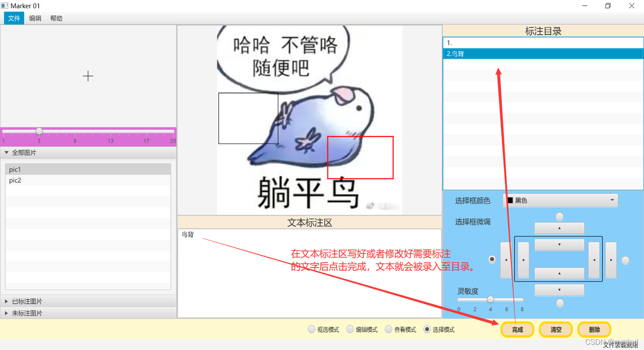
Task: Open the 帮助 menu
Action: [56, 18]
